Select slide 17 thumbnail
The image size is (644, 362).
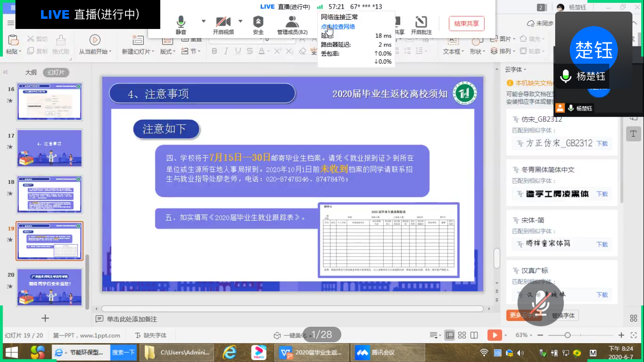coord(49,148)
